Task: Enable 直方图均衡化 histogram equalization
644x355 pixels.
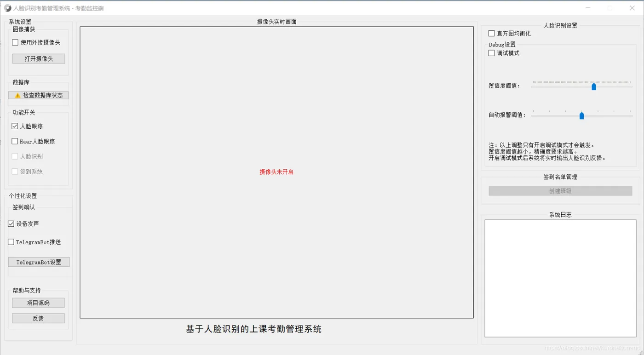Action: coord(491,33)
